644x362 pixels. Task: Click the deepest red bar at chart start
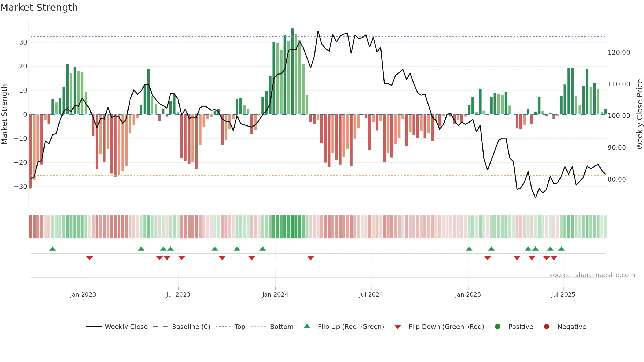click(x=31, y=151)
